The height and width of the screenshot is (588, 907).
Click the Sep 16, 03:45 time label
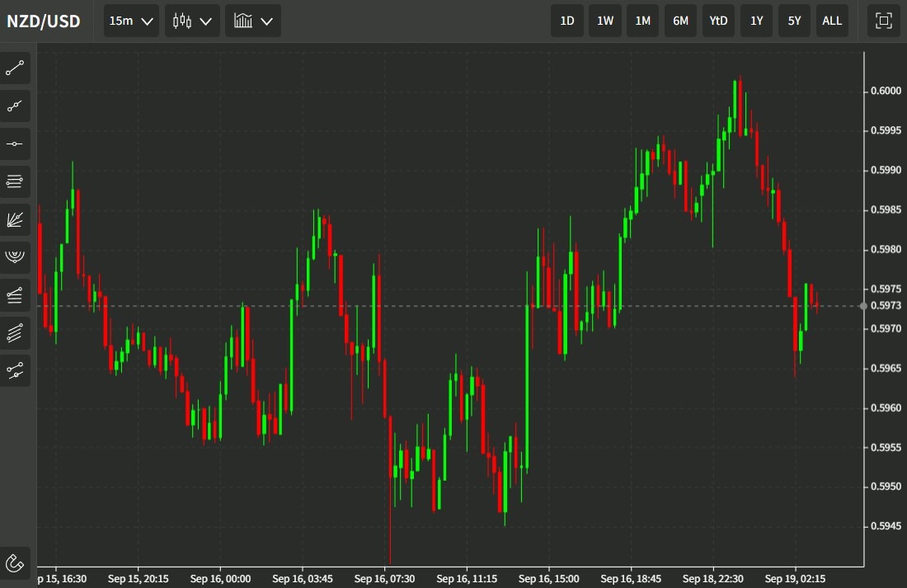click(303, 579)
